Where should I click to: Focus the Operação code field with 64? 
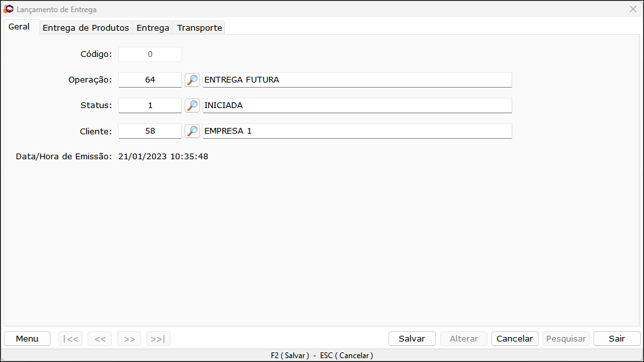(x=150, y=80)
